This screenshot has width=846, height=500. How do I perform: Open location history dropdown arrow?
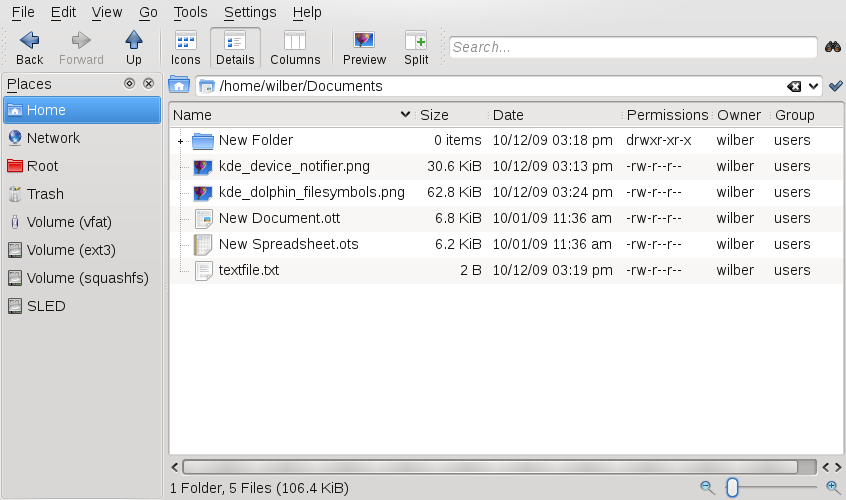coord(813,86)
